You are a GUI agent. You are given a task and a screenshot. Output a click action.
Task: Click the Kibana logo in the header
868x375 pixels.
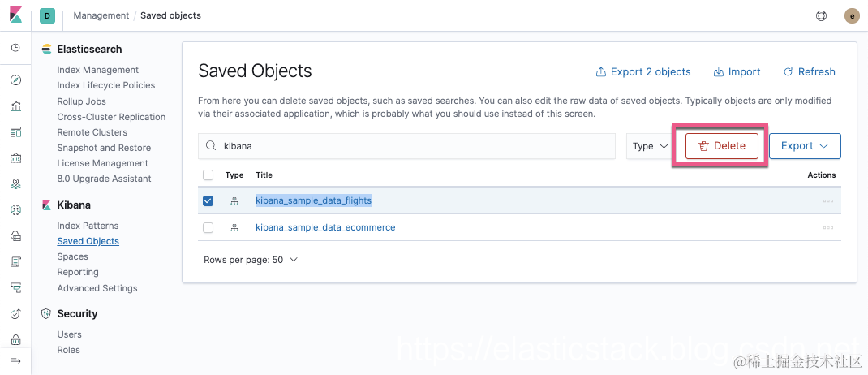(15, 15)
